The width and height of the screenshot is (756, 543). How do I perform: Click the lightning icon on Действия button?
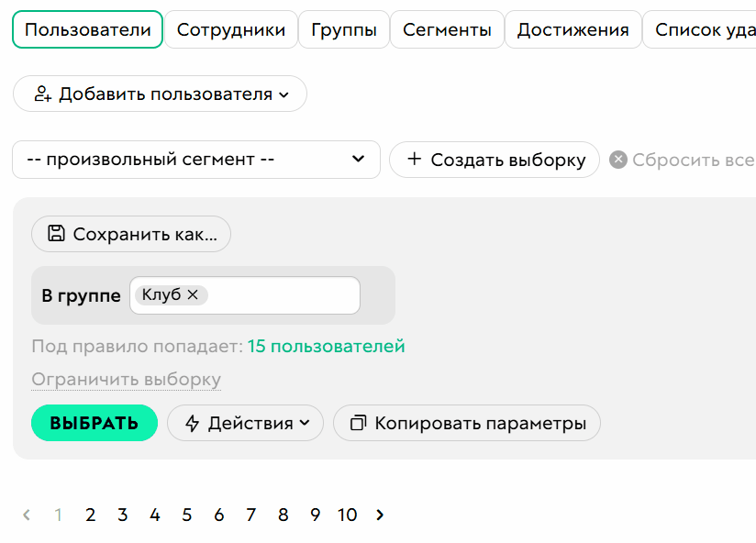pos(192,423)
